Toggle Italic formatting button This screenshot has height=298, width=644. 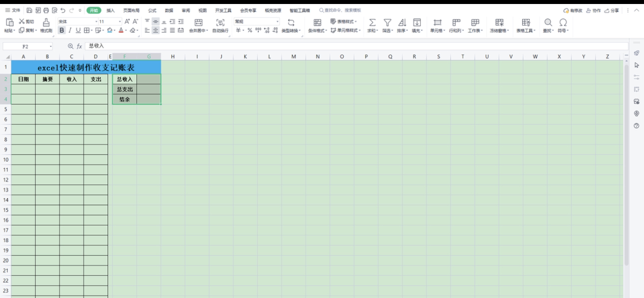pos(70,30)
